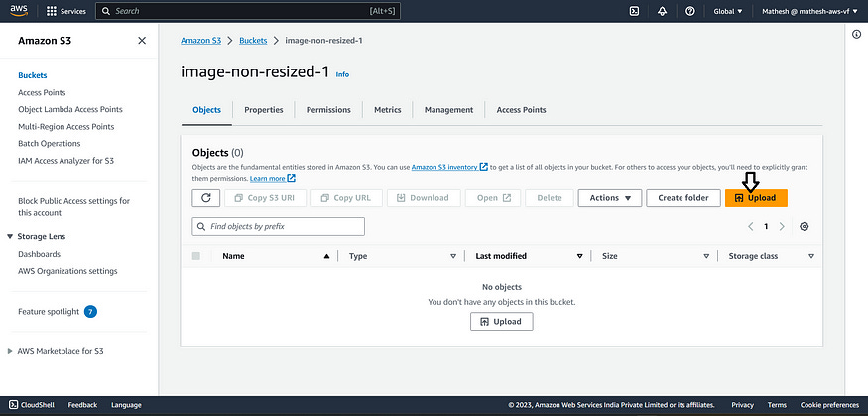Viewport: 868px width, 416px height.
Task: Open table preferences gear icon
Action: coord(805,226)
